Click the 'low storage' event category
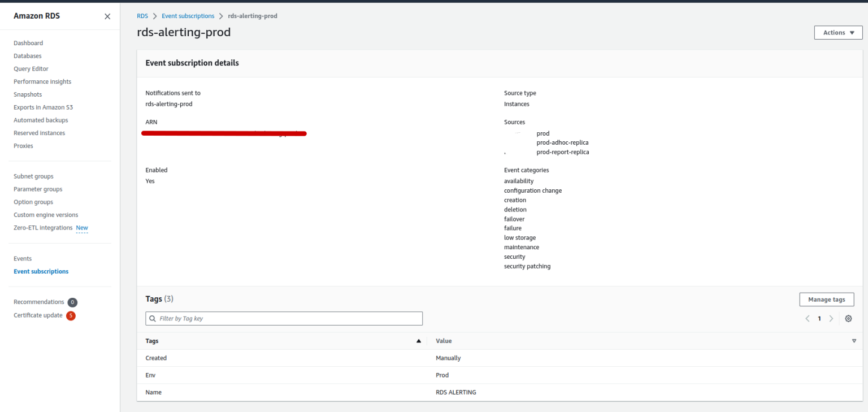 [x=520, y=238]
